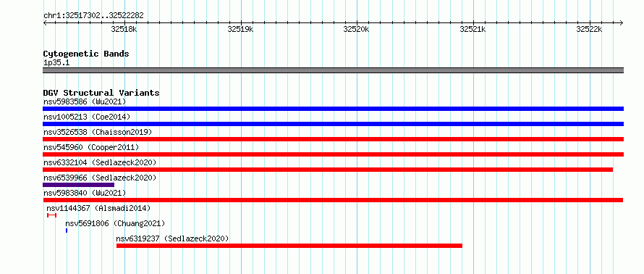Click the red nsv3526538 variant bar
Image resolution: width=644 pixels, height=274 pixels.
pyautogui.click(x=333, y=139)
